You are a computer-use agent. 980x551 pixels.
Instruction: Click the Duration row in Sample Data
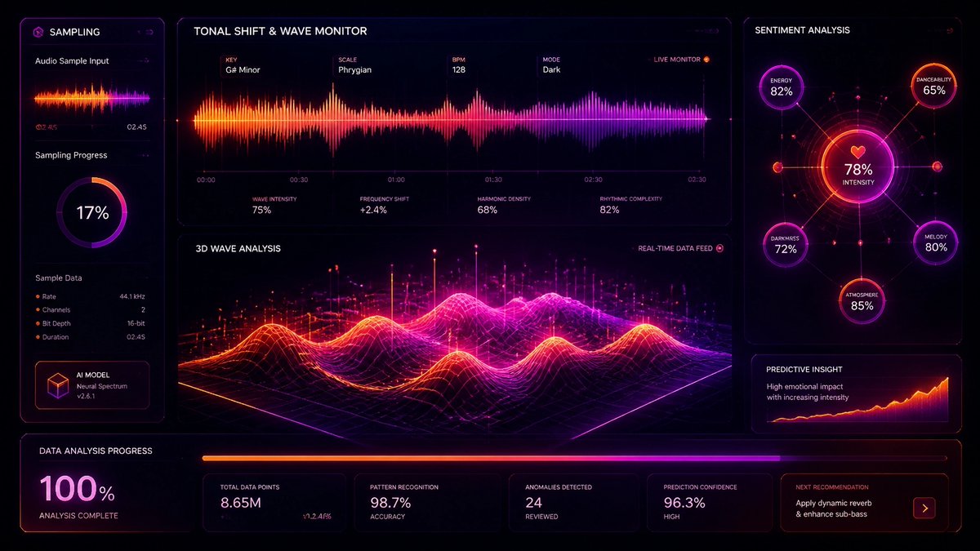(91, 337)
